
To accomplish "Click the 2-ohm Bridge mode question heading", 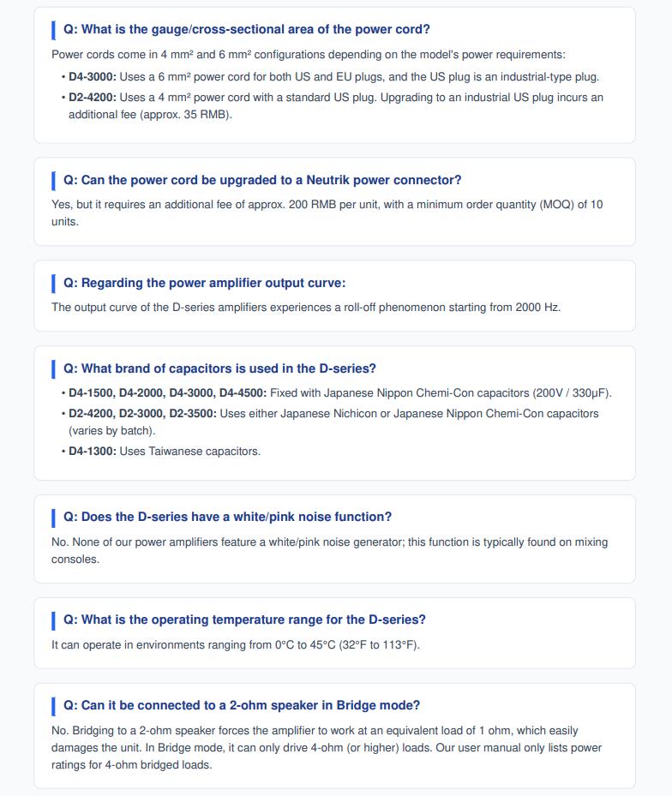I will tap(241, 706).
